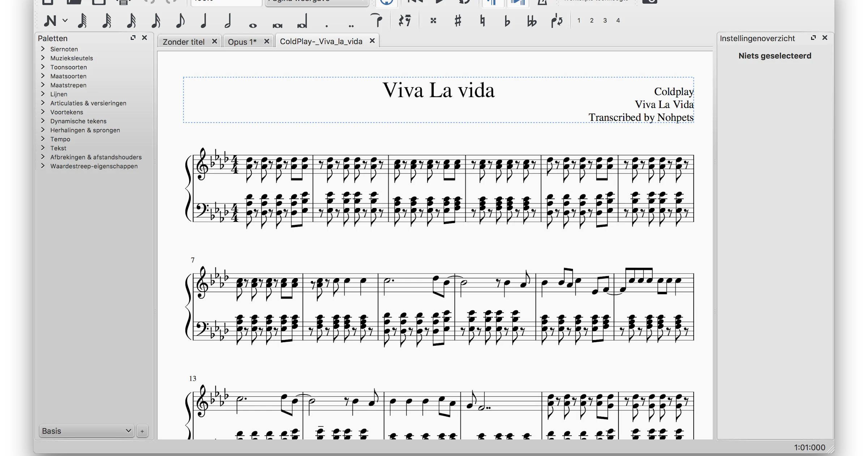Undock the Instellingenoverzicht panel

coord(813,38)
